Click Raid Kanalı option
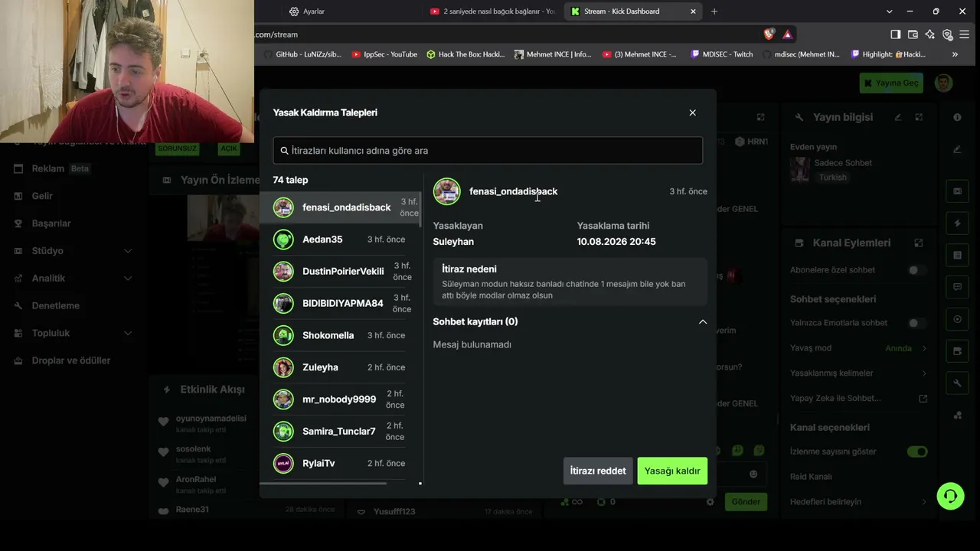The image size is (980, 551). pyautogui.click(x=811, y=477)
